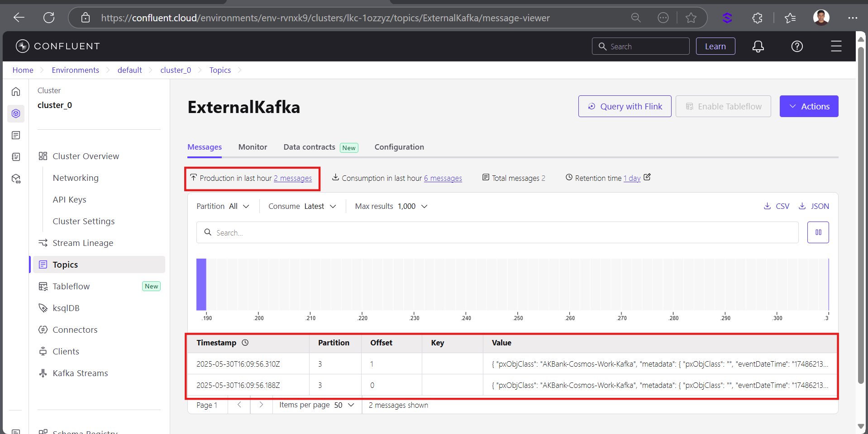Open API Keys in sidebar

pyautogui.click(x=70, y=199)
